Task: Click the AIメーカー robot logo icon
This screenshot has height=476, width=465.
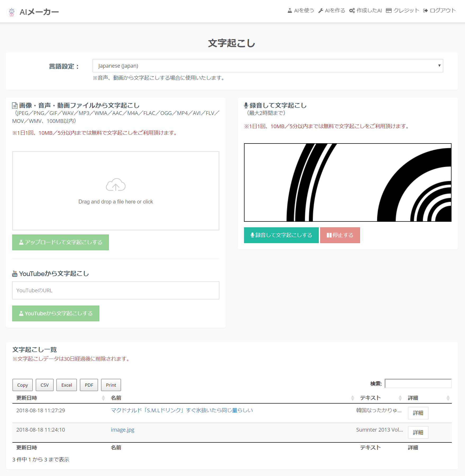Action: (12, 12)
